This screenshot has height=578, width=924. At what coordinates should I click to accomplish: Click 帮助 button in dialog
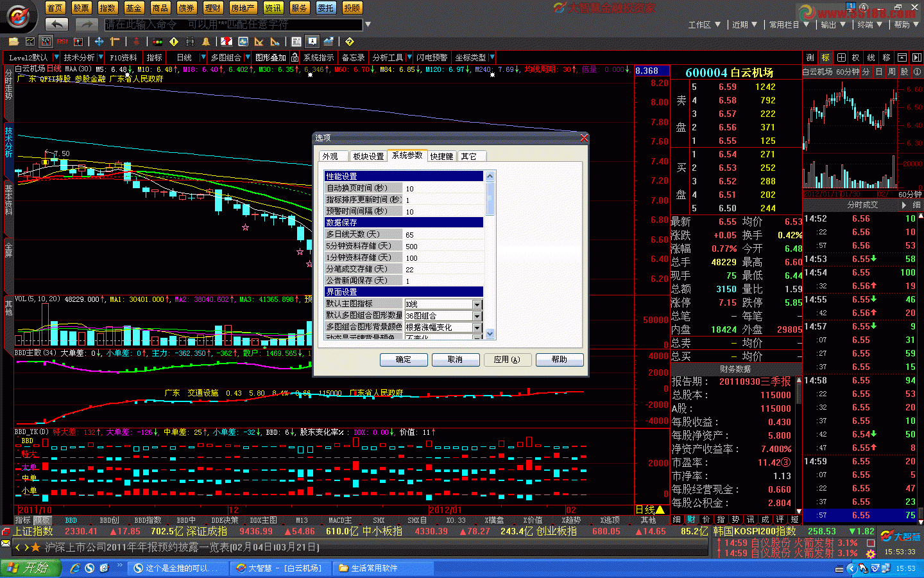(560, 360)
